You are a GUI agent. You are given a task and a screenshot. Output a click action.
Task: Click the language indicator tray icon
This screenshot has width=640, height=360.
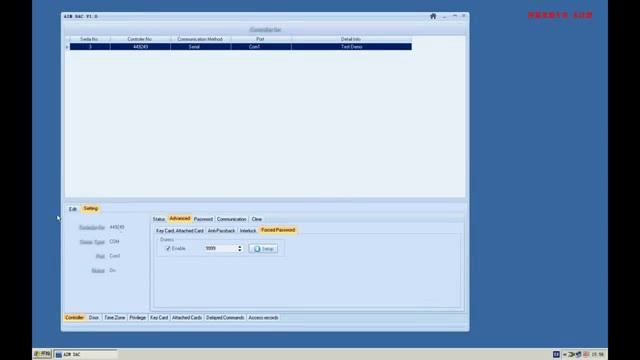pos(556,354)
